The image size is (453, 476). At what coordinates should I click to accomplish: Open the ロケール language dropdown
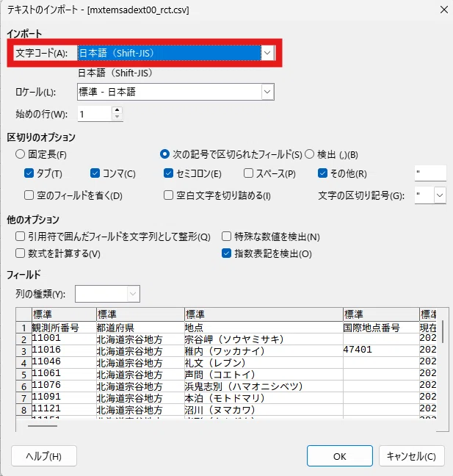click(267, 92)
